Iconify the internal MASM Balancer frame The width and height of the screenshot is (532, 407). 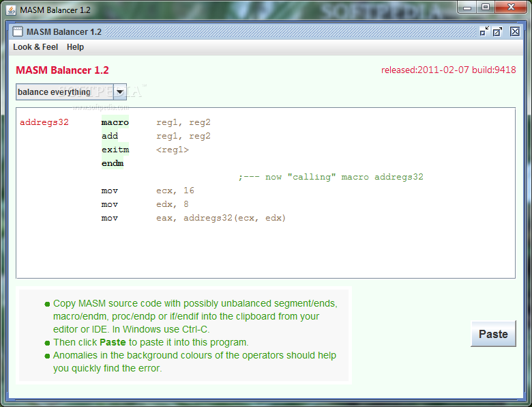pos(484,31)
